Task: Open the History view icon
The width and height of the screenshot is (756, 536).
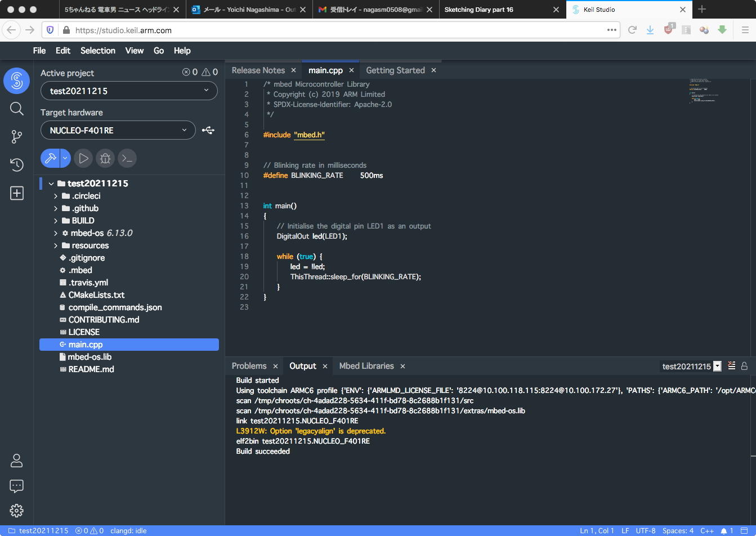Action: click(17, 165)
